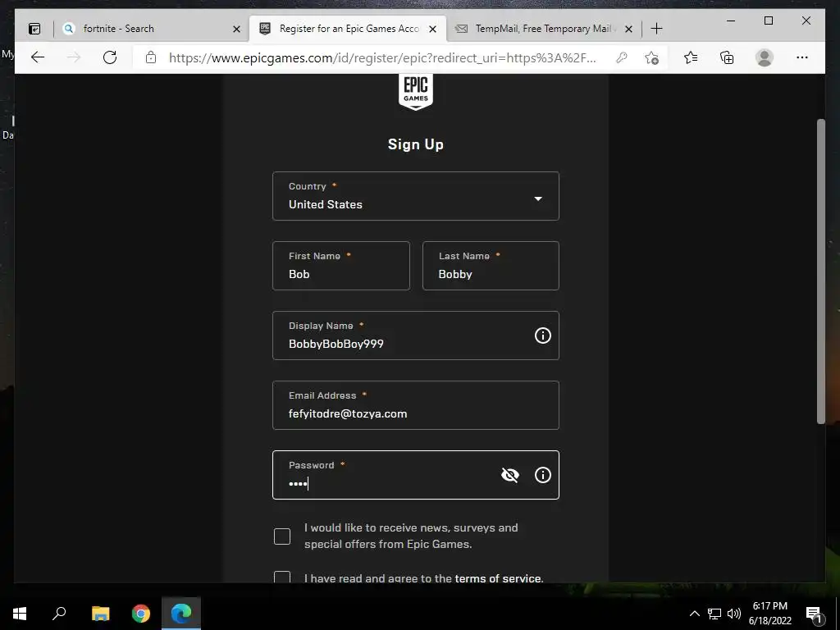Open the Favorites list icon
Viewport: 840px width, 630px height.
click(691, 57)
